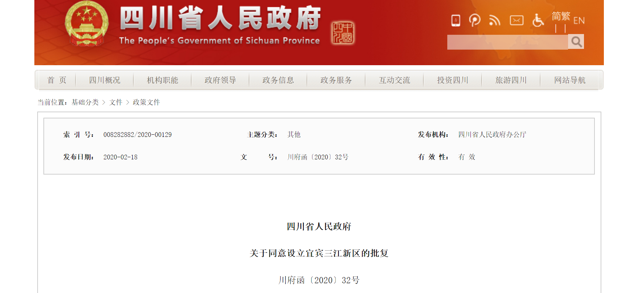Screen dimensions: 644x293
Task: Open the 旅游四川 navigation item
Action: coord(511,80)
